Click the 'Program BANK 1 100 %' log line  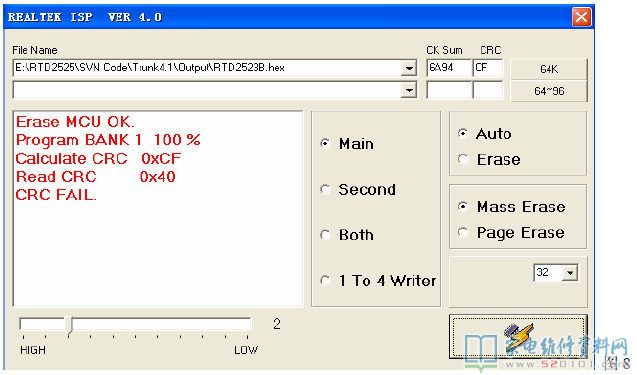(108, 140)
